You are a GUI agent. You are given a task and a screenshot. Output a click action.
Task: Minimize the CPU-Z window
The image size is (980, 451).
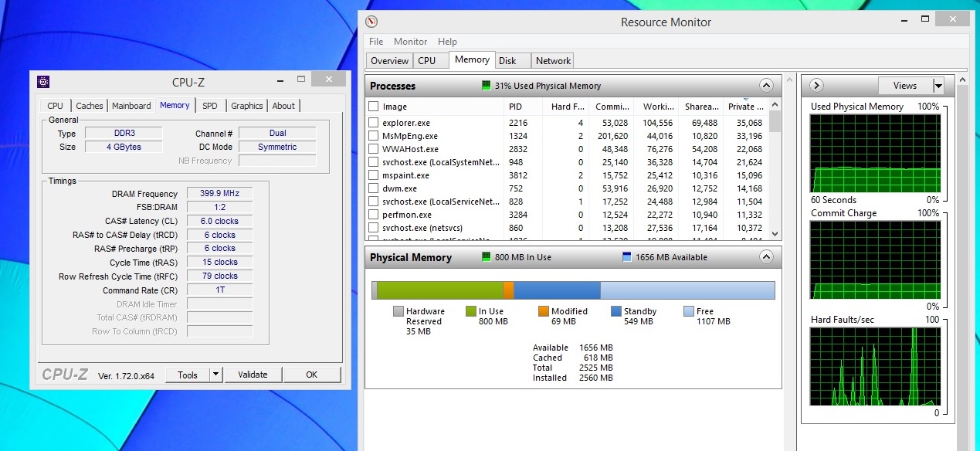coord(281,80)
